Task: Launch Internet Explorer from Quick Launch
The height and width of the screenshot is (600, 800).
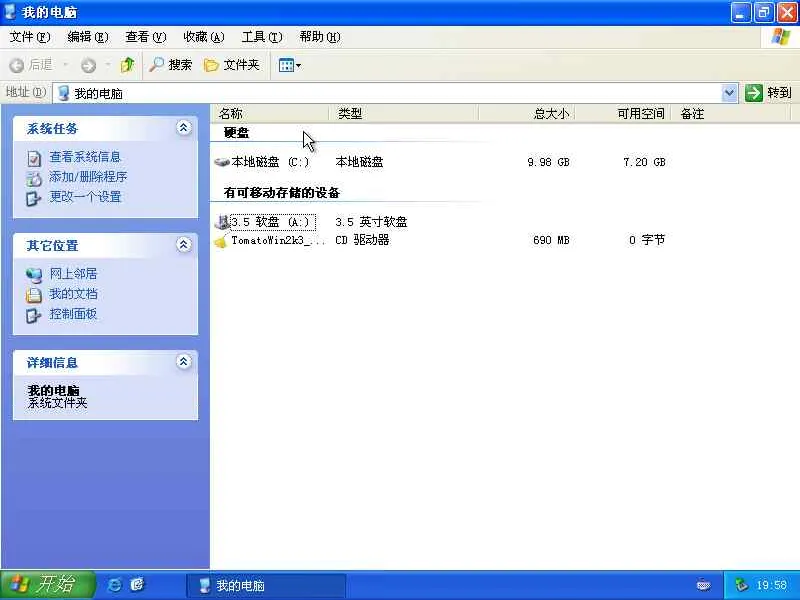Action: pyautogui.click(x=115, y=585)
